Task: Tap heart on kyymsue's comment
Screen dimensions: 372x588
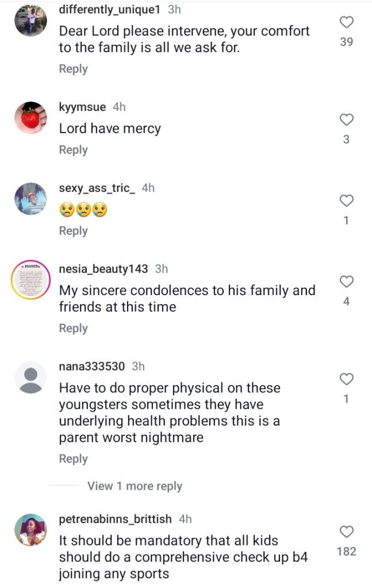Action: click(x=347, y=120)
